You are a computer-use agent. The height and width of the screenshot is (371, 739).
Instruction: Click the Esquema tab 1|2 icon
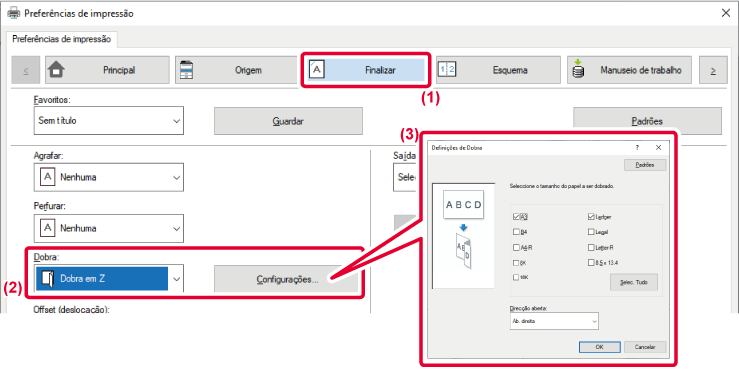point(447,70)
